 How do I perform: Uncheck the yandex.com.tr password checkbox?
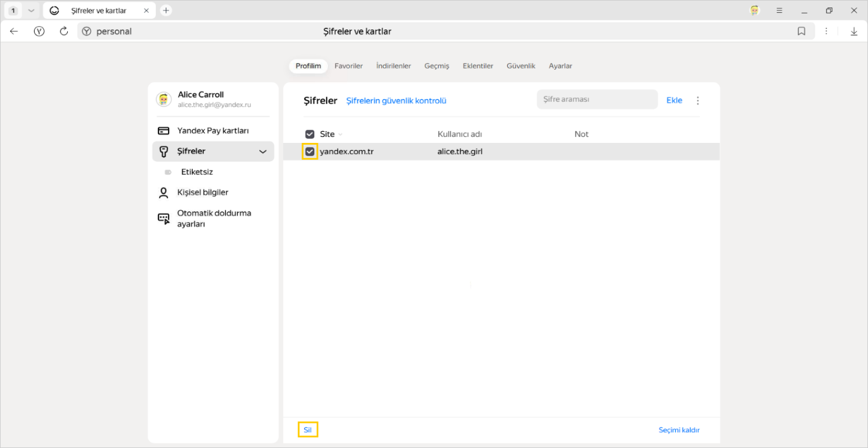pos(310,152)
